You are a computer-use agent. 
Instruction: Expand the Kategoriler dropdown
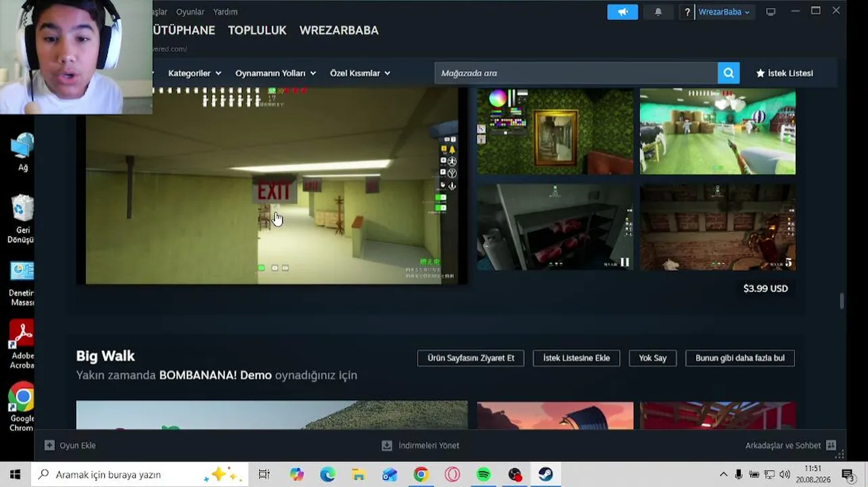click(195, 73)
